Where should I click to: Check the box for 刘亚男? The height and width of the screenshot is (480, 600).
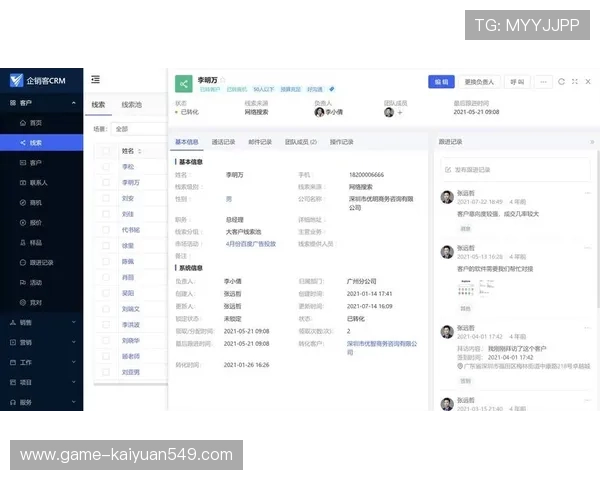pos(106,372)
